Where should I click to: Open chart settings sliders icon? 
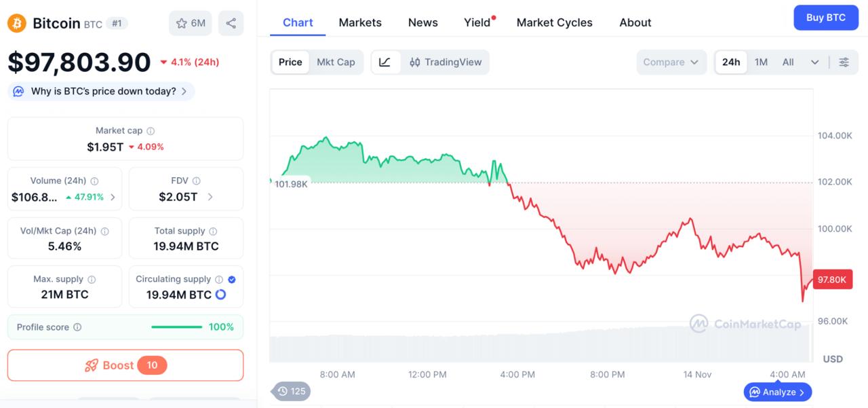coord(844,62)
